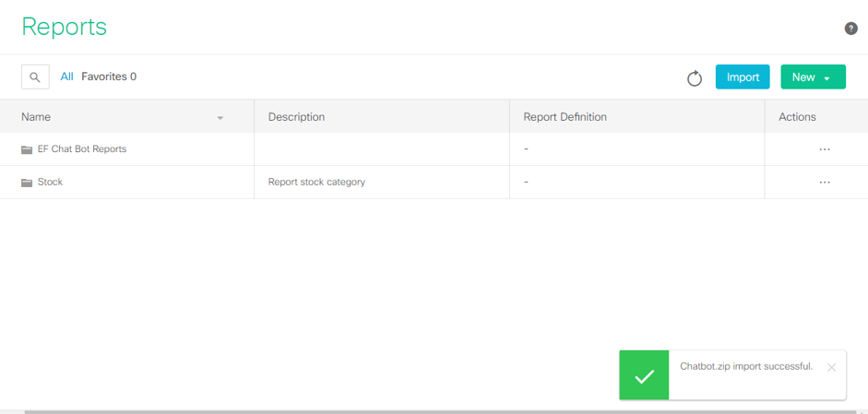The height and width of the screenshot is (414, 868).
Task: Click the search magnifier icon
Action: (35, 77)
